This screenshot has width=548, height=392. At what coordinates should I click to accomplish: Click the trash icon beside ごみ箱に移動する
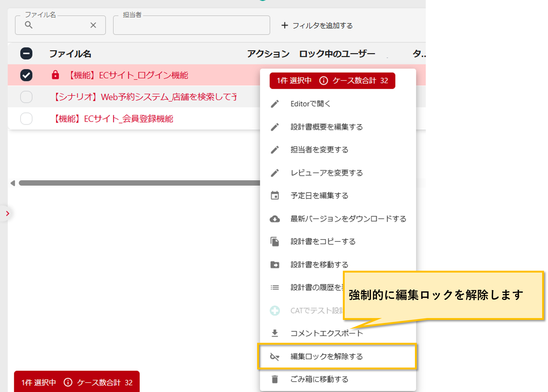tap(275, 379)
